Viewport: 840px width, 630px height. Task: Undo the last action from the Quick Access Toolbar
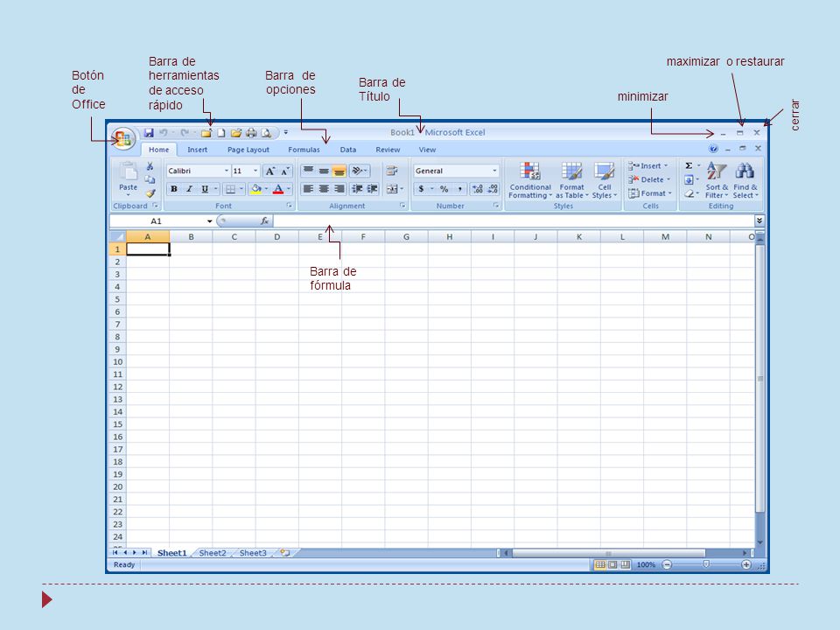(x=164, y=133)
